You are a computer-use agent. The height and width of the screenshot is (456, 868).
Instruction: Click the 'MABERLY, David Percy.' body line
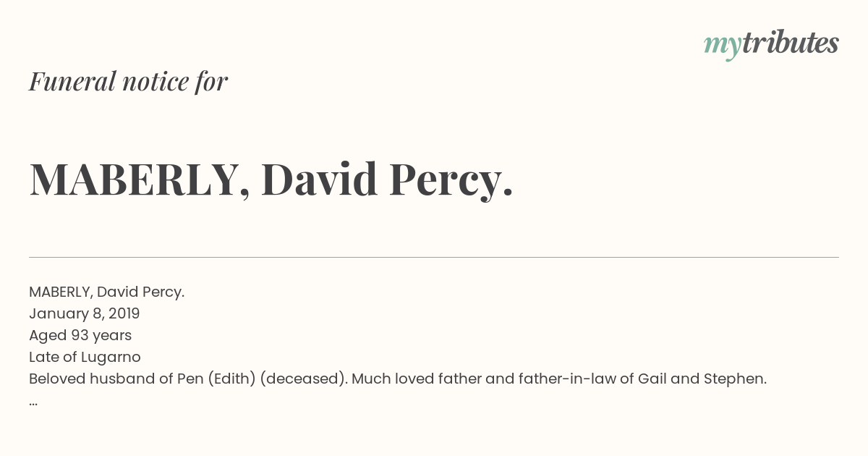click(107, 292)
